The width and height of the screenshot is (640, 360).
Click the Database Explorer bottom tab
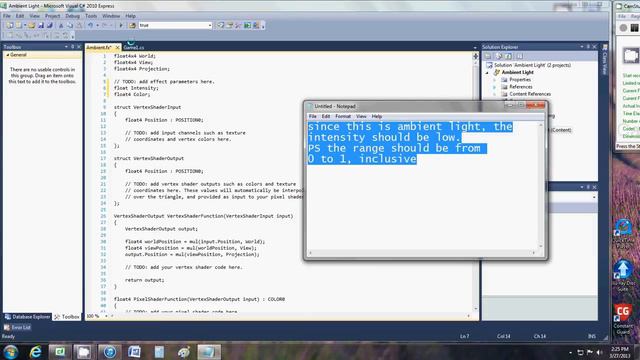[x=27, y=317]
